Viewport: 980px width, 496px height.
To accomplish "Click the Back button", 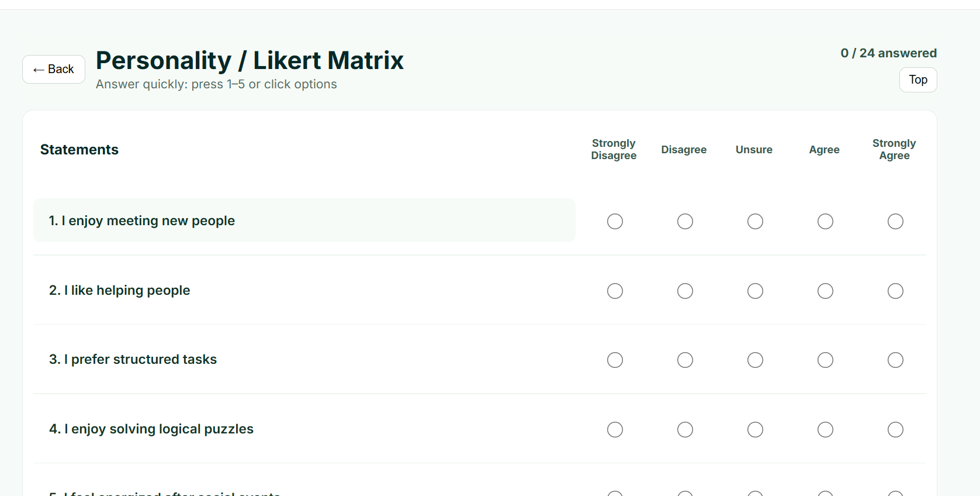I will (x=53, y=69).
